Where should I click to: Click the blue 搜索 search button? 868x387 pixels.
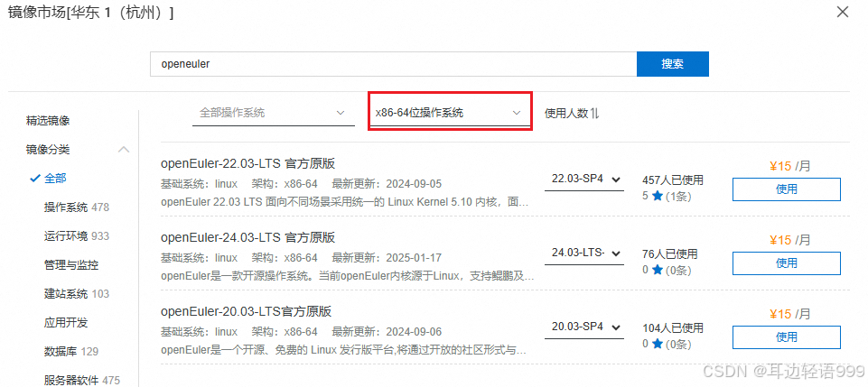tap(673, 64)
